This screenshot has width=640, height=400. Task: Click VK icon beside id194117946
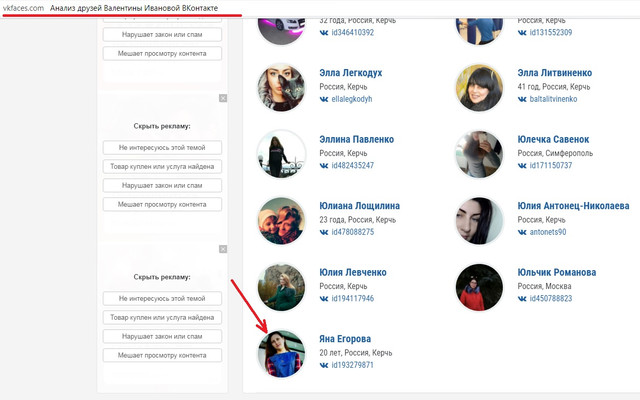click(324, 299)
